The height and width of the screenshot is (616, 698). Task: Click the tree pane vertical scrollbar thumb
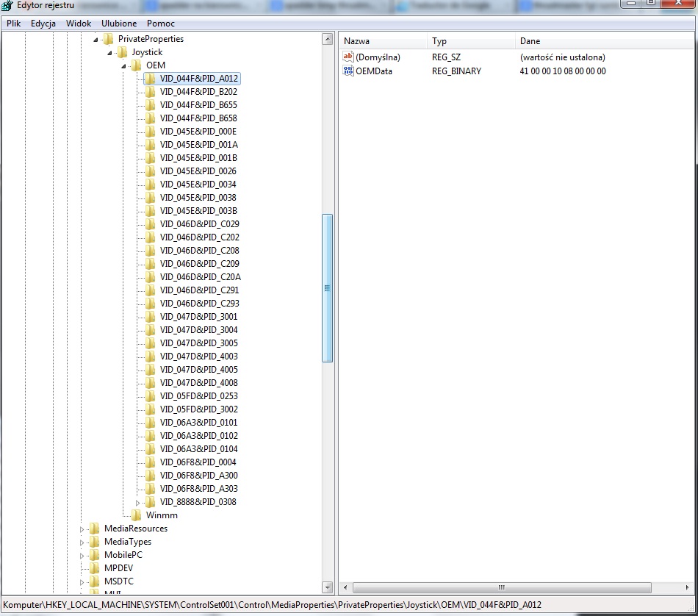[x=328, y=288]
